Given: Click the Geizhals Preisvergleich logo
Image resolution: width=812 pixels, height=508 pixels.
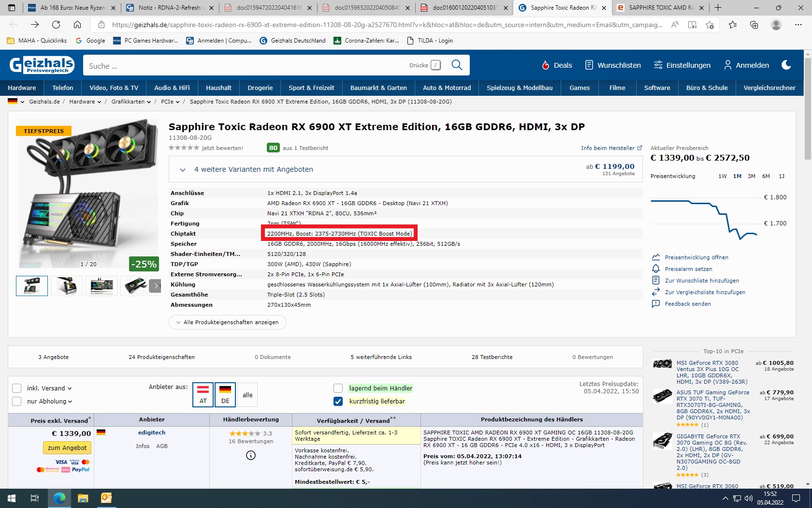Looking at the screenshot, I should click(x=42, y=65).
